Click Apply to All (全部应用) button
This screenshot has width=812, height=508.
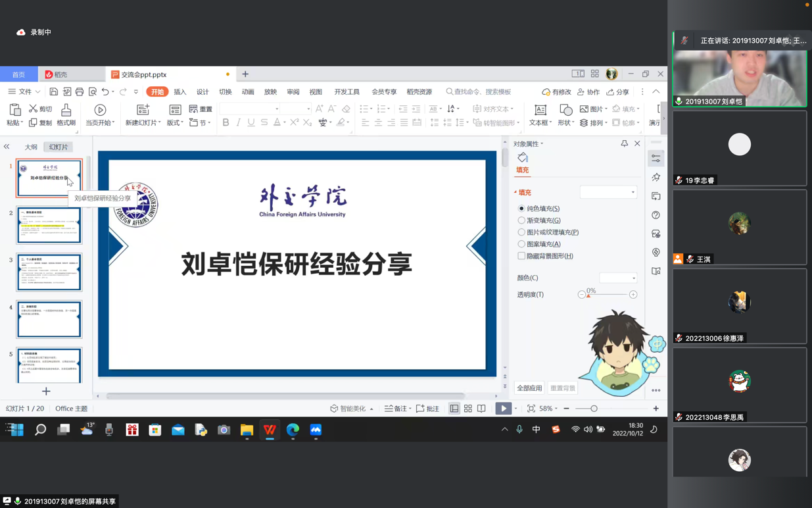[529, 388]
